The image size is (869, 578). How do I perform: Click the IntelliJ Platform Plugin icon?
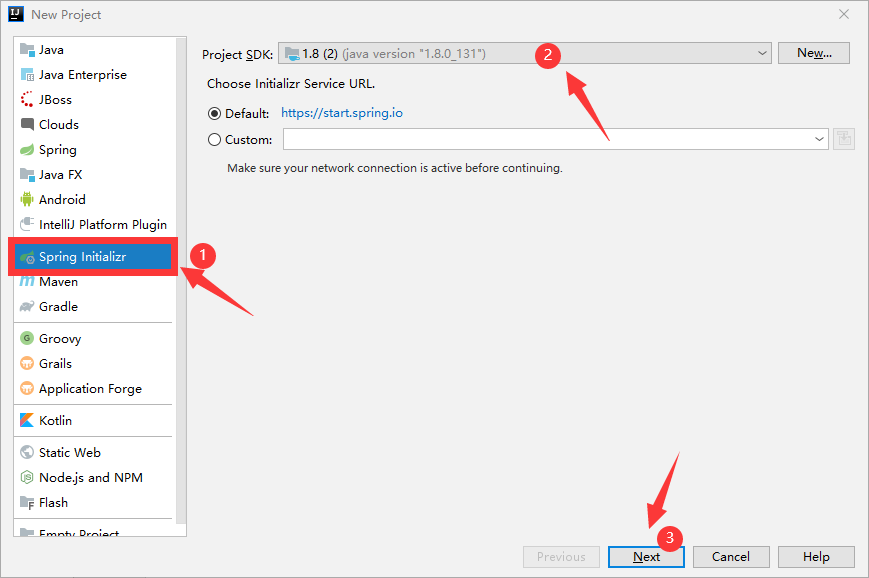[27, 224]
